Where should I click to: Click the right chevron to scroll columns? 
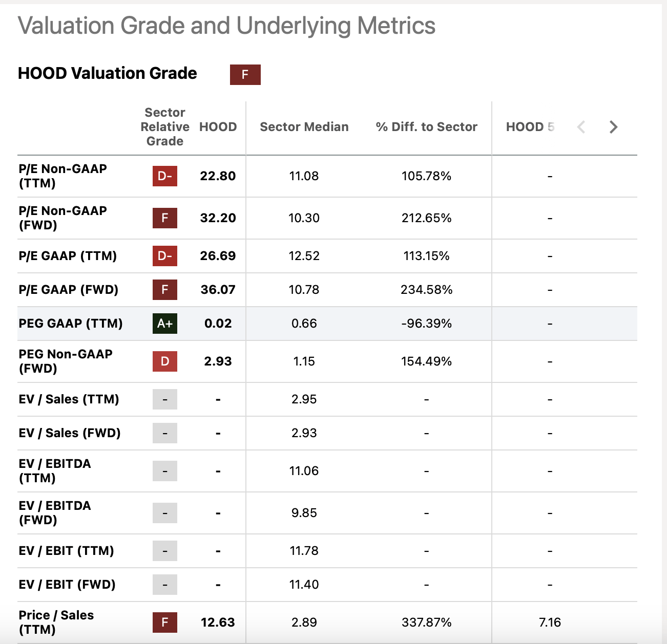click(x=613, y=127)
